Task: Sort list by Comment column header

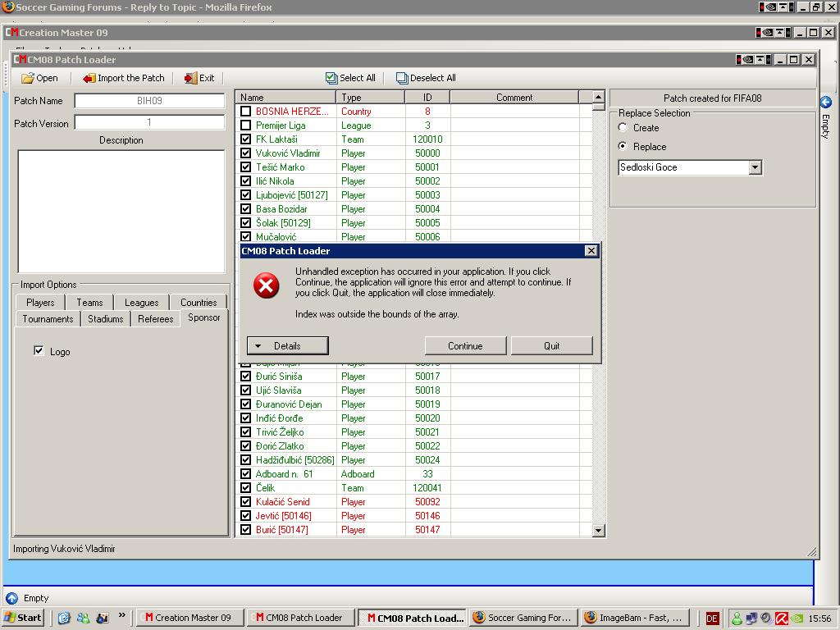Action: click(514, 98)
